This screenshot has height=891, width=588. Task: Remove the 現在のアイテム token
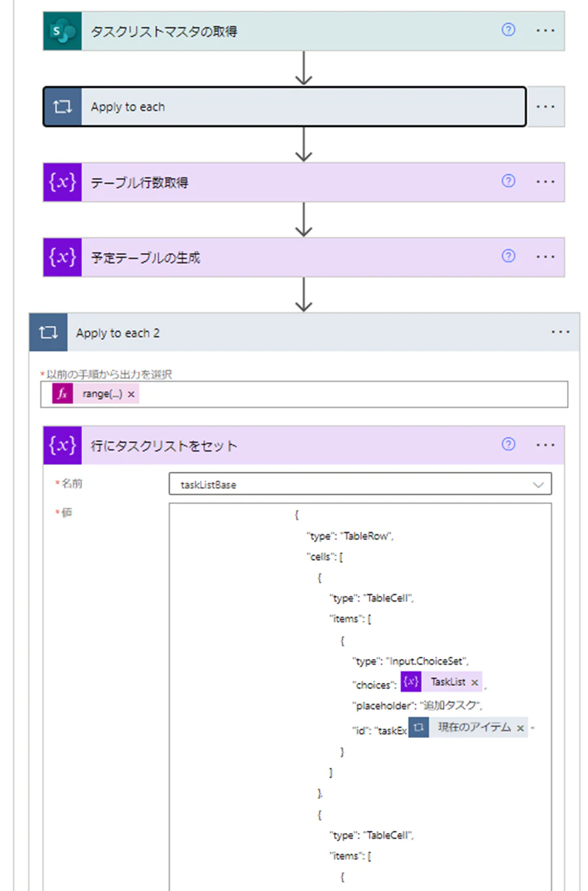click(x=520, y=729)
